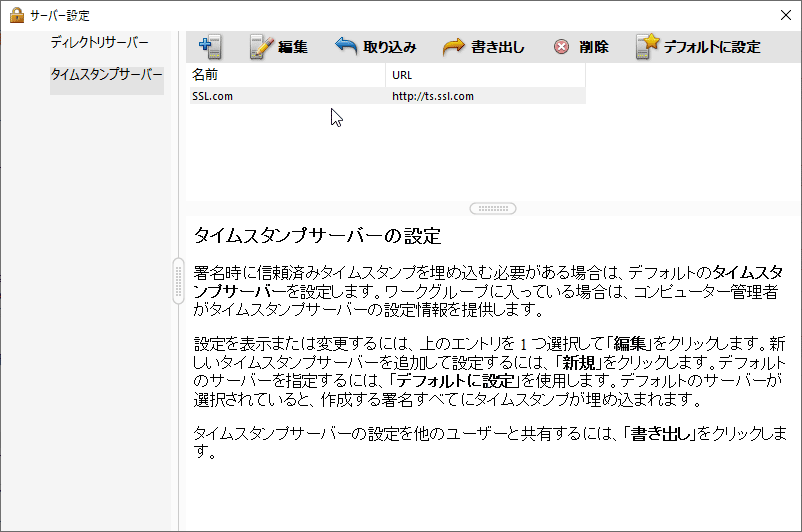
Task: Select タイムスタンプサーバー in the sidebar
Action: 106,75
